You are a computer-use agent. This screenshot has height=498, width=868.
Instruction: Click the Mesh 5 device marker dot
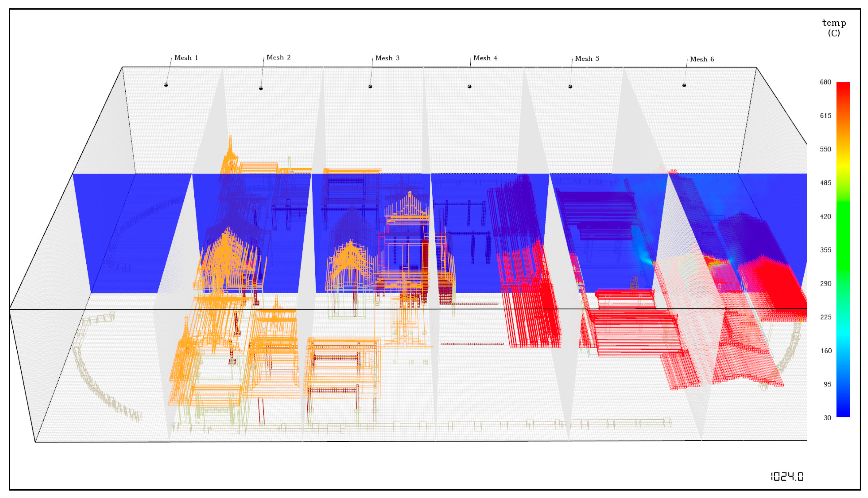pyautogui.click(x=570, y=86)
